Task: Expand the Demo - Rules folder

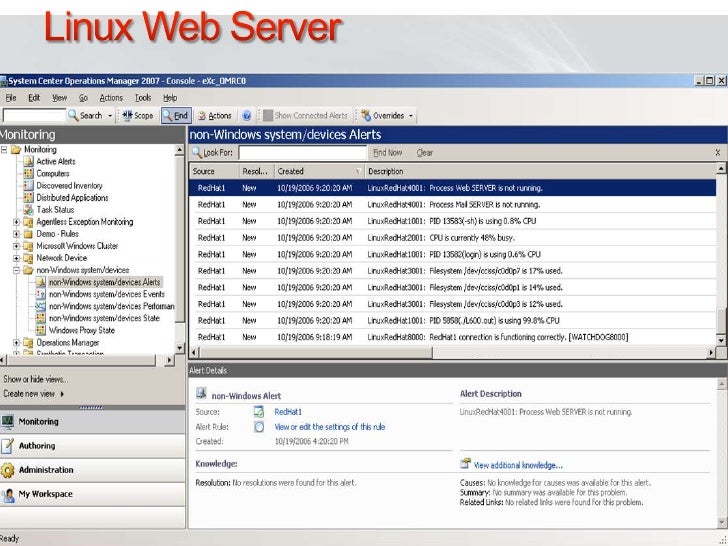Action: [x=16, y=234]
